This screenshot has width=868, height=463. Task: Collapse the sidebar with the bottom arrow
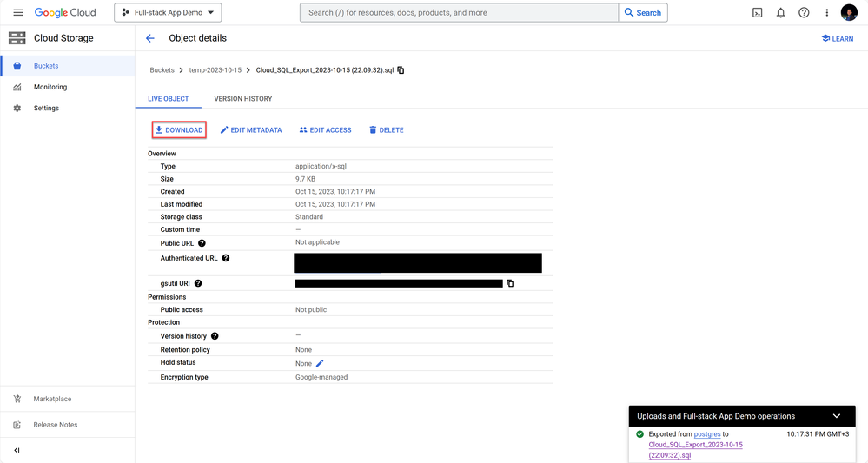[x=17, y=450]
